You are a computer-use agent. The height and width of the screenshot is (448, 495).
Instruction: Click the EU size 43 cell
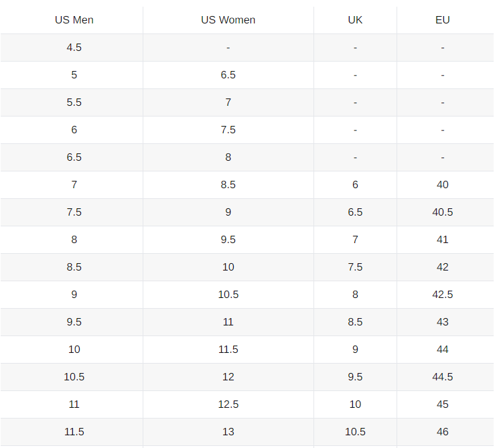(x=442, y=322)
